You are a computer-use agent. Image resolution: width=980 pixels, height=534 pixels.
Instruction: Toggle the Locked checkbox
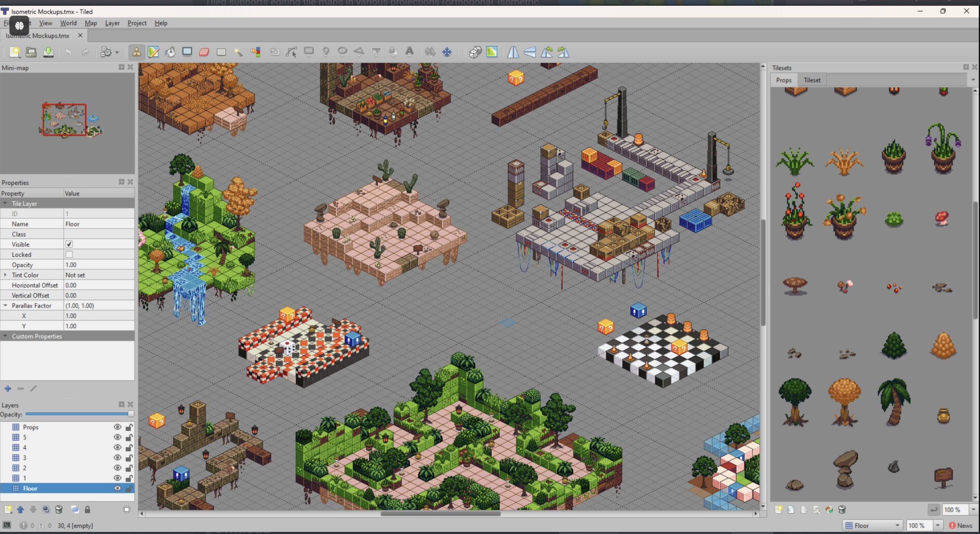[x=69, y=254]
